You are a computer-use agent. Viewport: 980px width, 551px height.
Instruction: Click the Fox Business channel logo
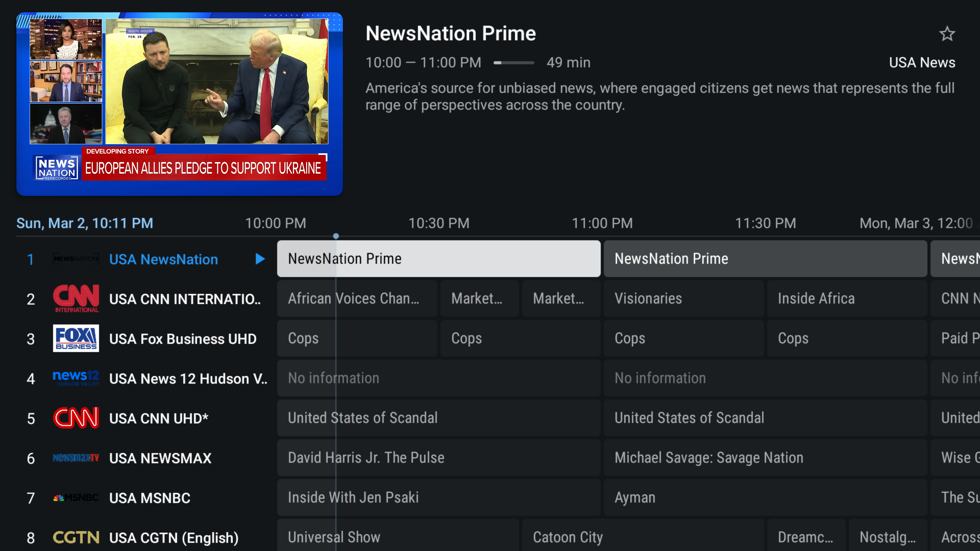pyautogui.click(x=76, y=339)
